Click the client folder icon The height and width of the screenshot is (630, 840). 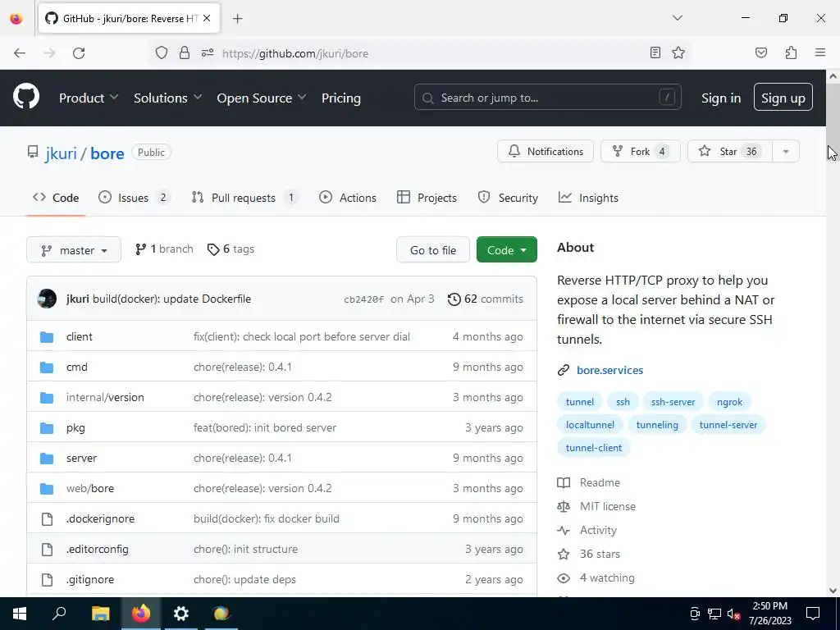click(47, 337)
